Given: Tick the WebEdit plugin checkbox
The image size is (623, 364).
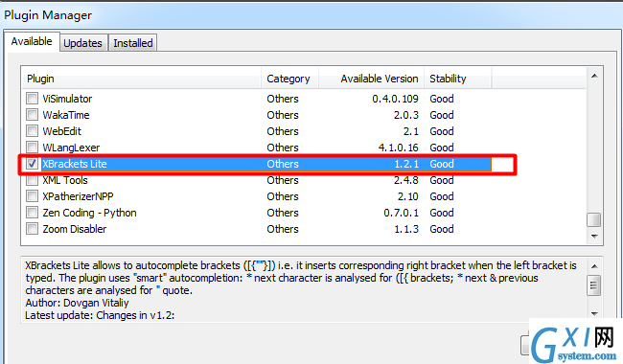Looking at the screenshot, I should pos(32,130).
